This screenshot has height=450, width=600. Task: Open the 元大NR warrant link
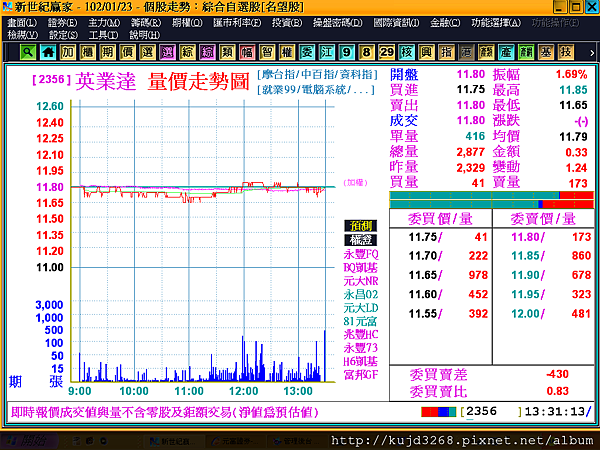(x=361, y=281)
